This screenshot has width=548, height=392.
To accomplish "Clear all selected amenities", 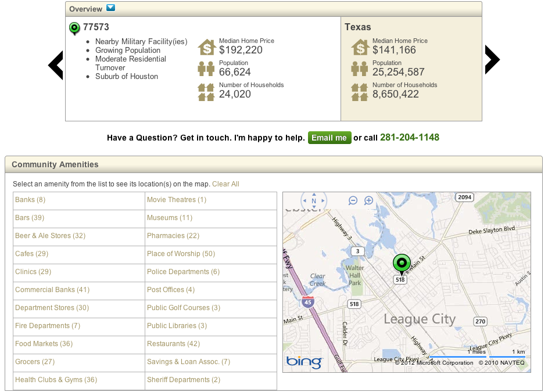I will click(226, 184).
